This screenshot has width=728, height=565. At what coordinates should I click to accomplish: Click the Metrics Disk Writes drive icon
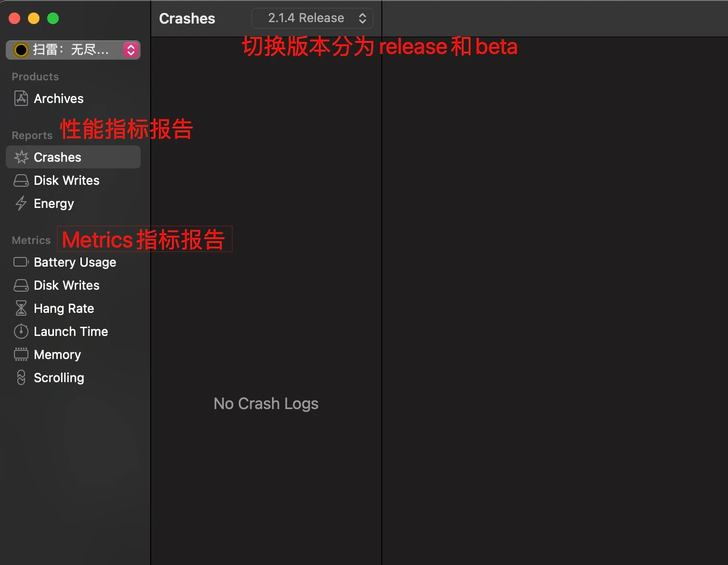click(x=21, y=285)
